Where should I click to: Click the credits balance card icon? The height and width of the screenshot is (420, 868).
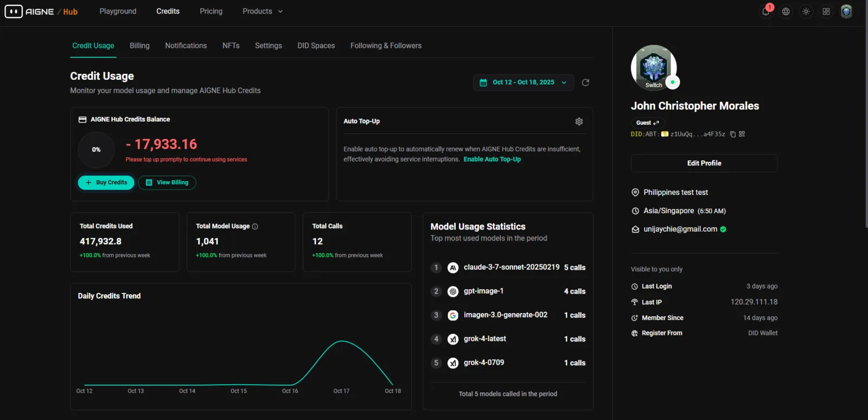[82, 119]
